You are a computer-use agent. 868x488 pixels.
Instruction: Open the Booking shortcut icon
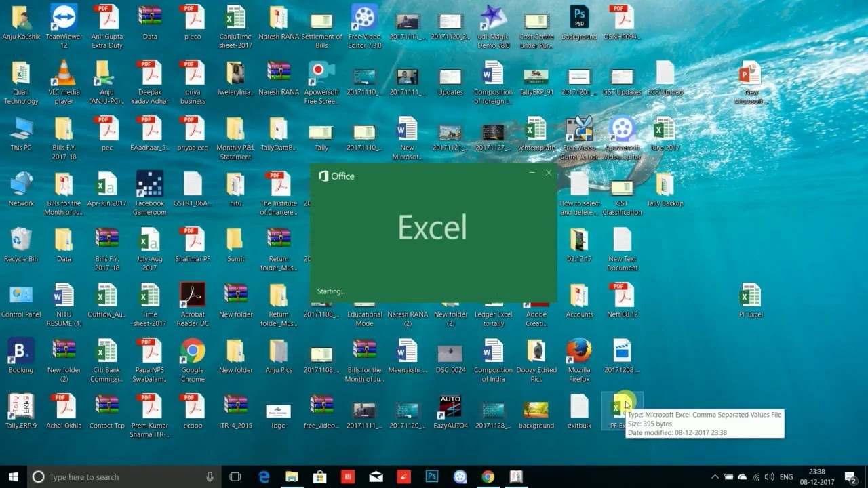click(x=21, y=357)
